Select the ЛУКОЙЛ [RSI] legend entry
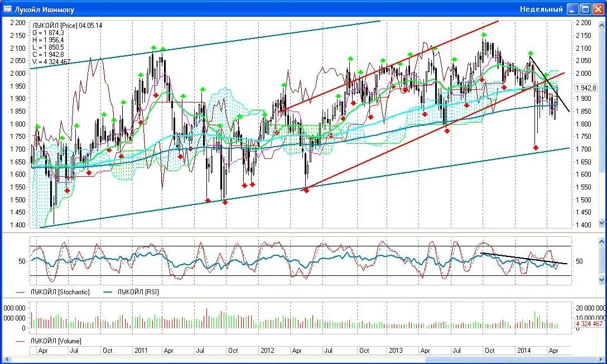This screenshot has height=364, width=607. tap(131, 292)
